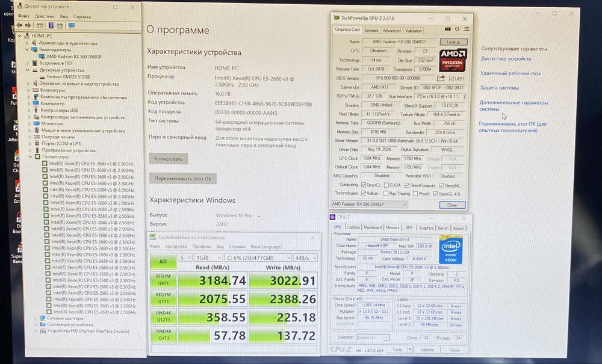This screenshot has width=602, height=364.
Task: Click the Tools dropdown arrow in CPU-Z
Action: coord(410,350)
